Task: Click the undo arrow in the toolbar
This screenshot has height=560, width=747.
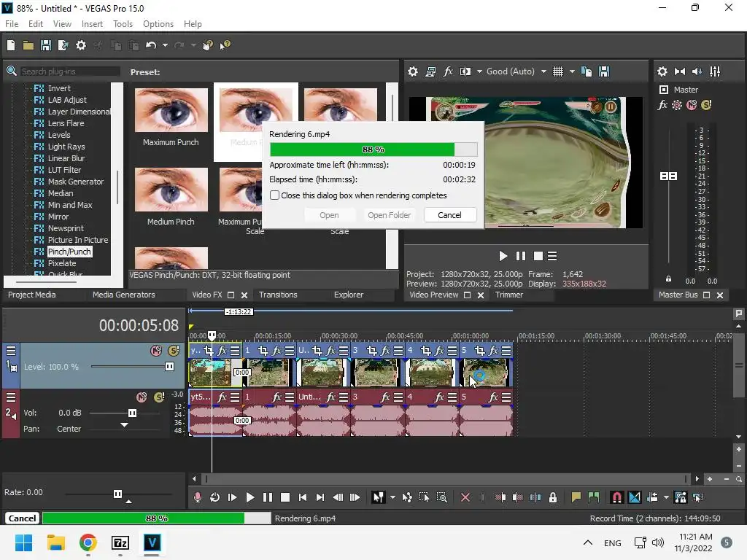Action: coord(151,45)
